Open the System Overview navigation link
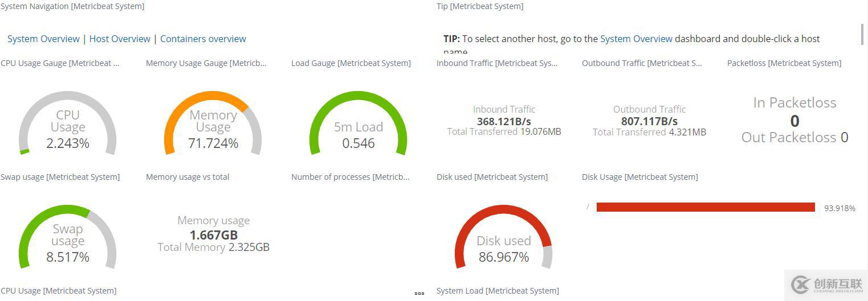 [x=43, y=39]
